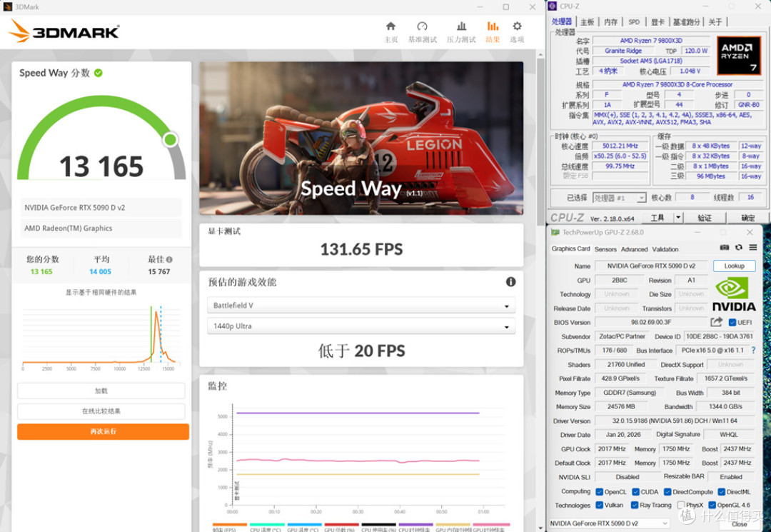
Task: Open the Battlefield V game dropdown
Action: pos(361,306)
